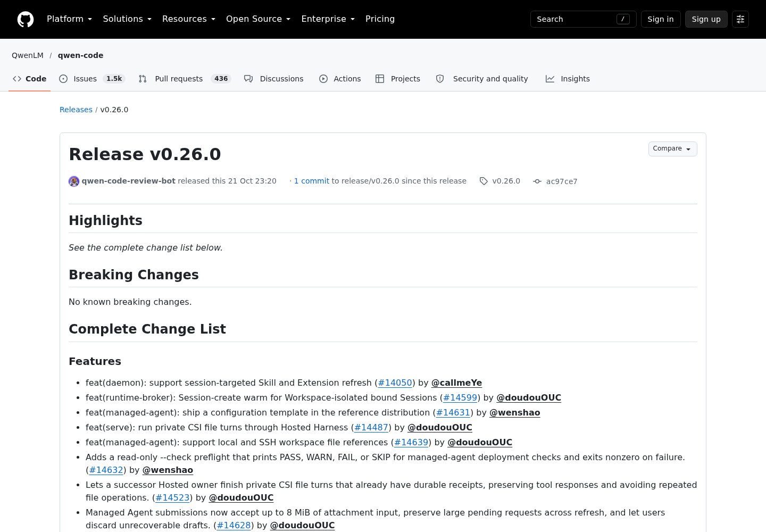Open the Issues tab
Image resolution: width=766 pixels, height=532 pixels.
pos(92,79)
